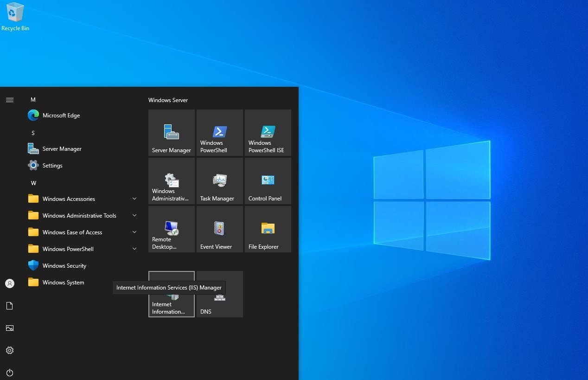588x380 pixels.
Task: Expand the Windows System folder
Action: pyautogui.click(x=83, y=283)
